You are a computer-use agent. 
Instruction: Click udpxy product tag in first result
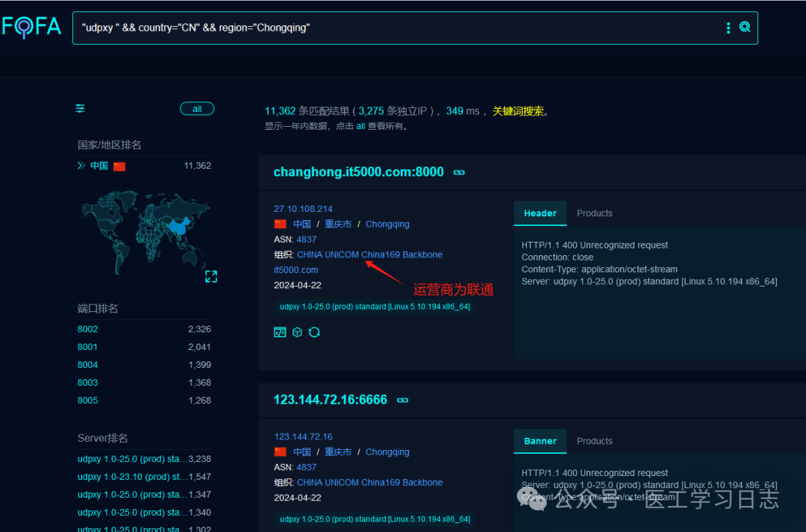[x=375, y=307]
